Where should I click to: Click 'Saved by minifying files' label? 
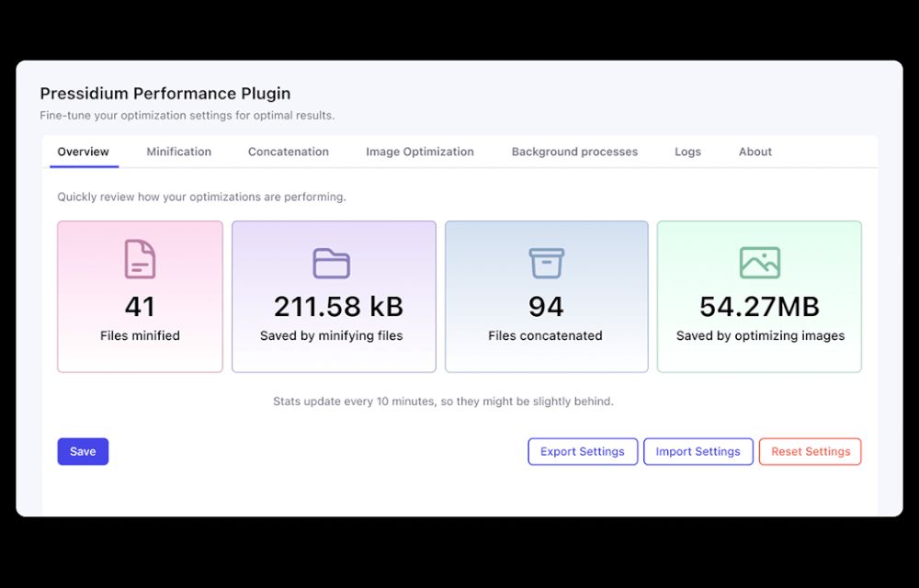pyautogui.click(x=331, y=335)
